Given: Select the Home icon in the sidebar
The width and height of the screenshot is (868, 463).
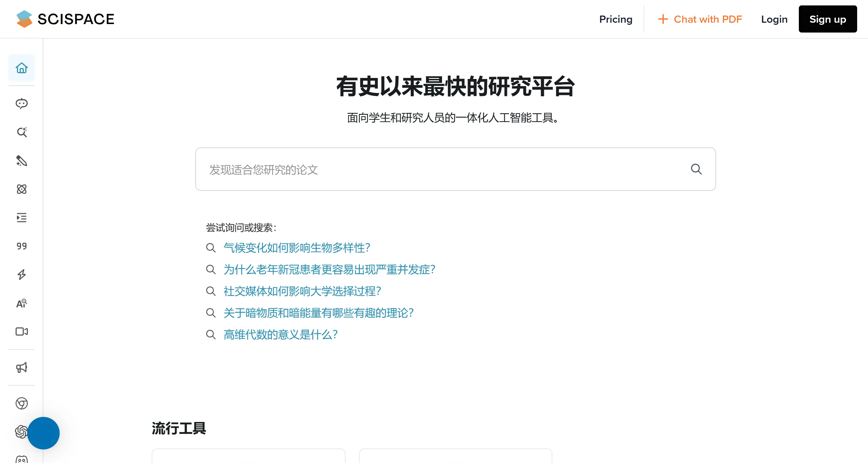Looking at the screenshot, I should tap(21, 68).
